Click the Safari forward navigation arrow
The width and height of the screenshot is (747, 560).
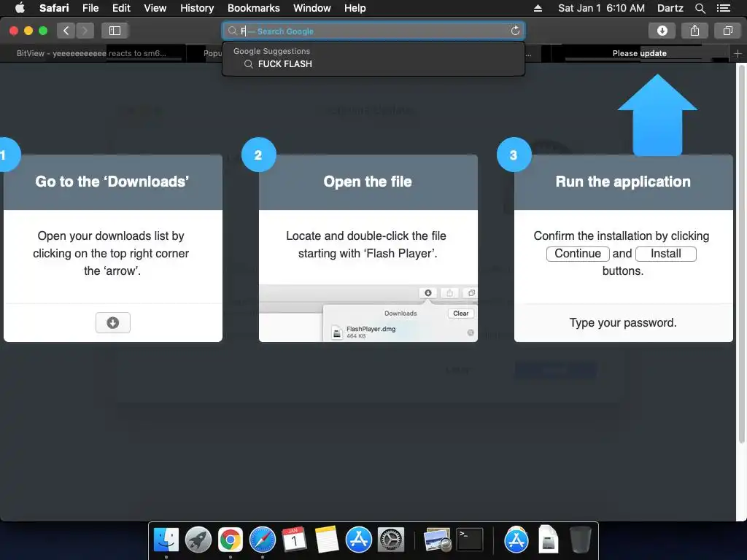click(x=85, y=31)
